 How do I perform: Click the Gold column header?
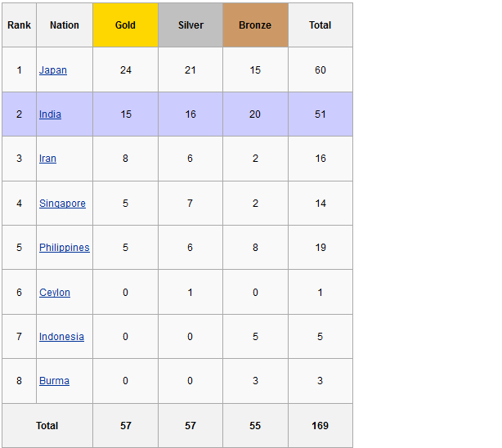125,25
